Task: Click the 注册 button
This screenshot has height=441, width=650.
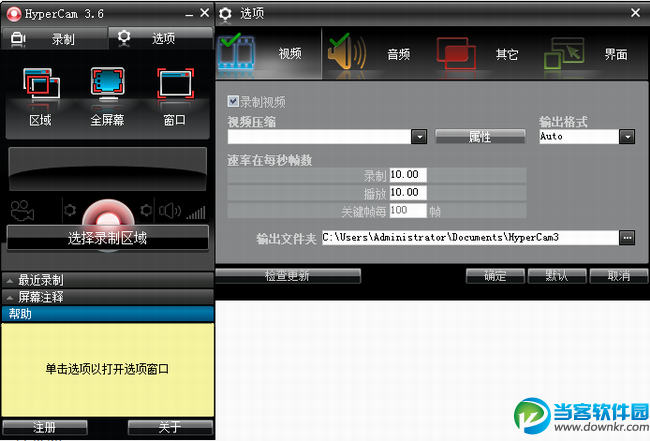Action: point(45,427)
